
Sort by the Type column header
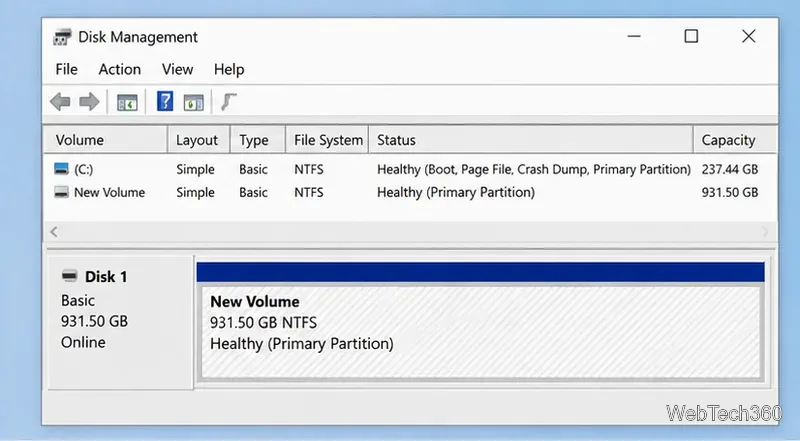coord(258,140)
